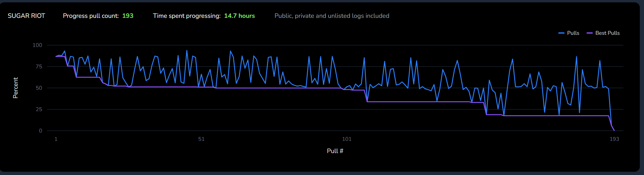Click the pull 101 axis tick label

pos(347,139)
